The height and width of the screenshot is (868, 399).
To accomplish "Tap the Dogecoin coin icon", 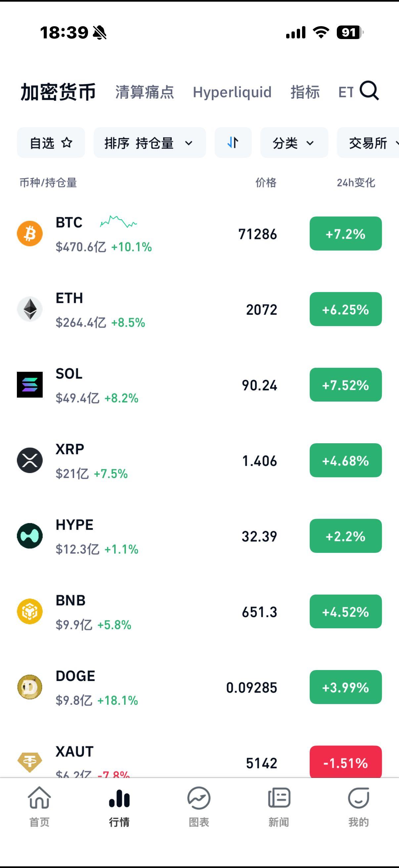I will 30,687.
